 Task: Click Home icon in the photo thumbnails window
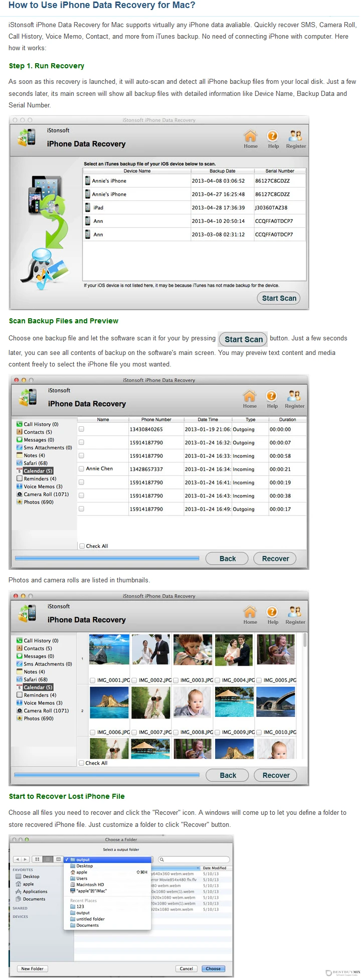(250, 615)
